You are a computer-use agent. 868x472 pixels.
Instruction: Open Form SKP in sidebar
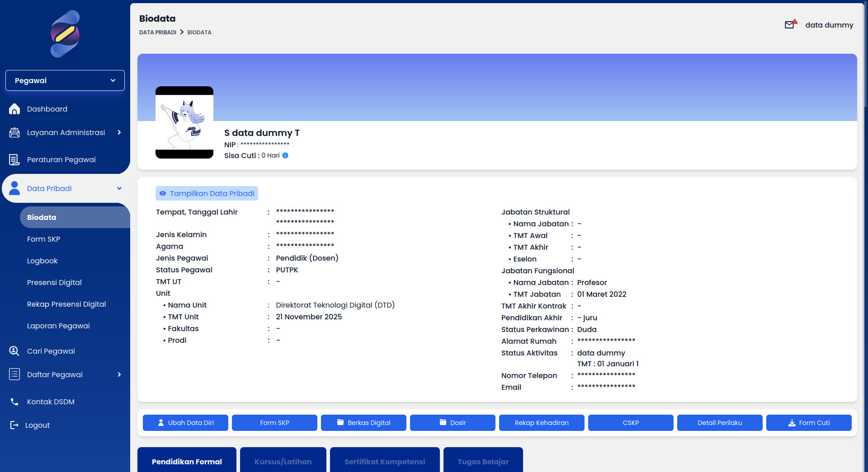point(43,239)
